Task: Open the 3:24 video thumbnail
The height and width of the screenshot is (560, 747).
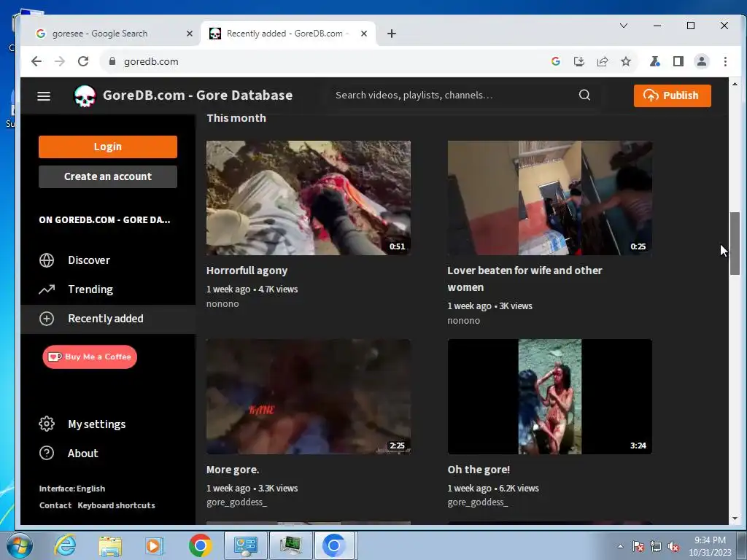Action: click(x=550, y=397)
